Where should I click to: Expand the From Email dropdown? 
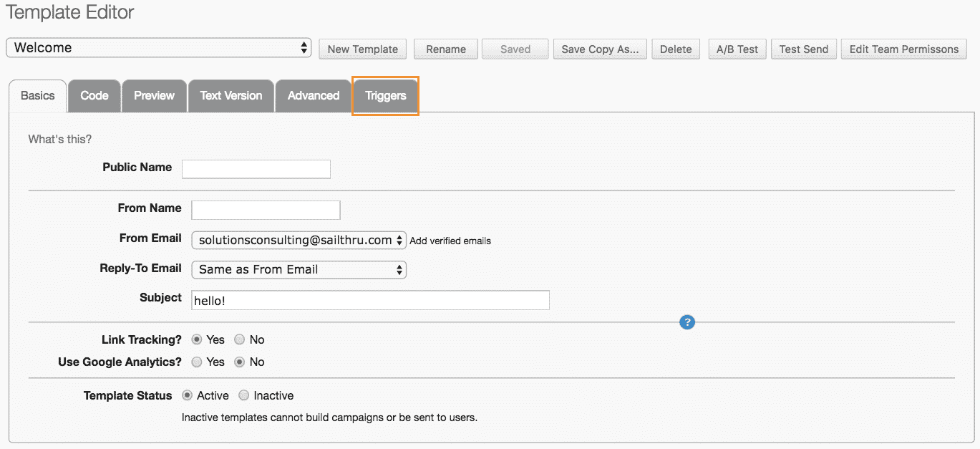click(x=299, y=241)
